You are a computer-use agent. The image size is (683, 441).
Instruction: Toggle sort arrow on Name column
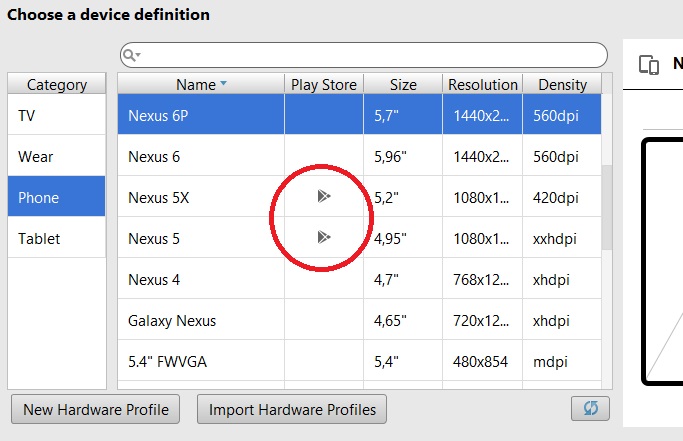click(223, 85)
